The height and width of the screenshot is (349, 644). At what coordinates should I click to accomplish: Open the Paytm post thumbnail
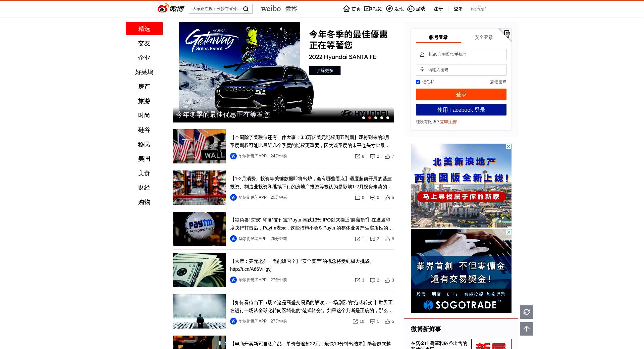[x=199, y=229]
